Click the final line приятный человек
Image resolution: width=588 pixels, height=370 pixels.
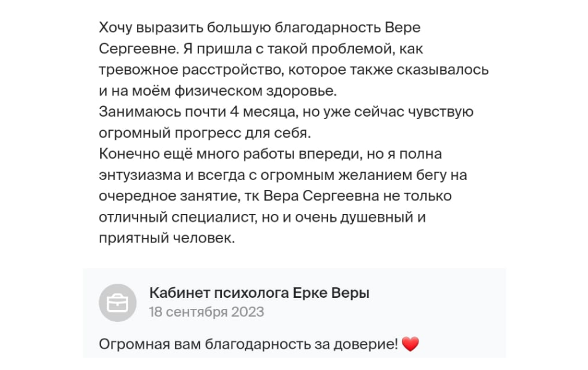point(167,238)
